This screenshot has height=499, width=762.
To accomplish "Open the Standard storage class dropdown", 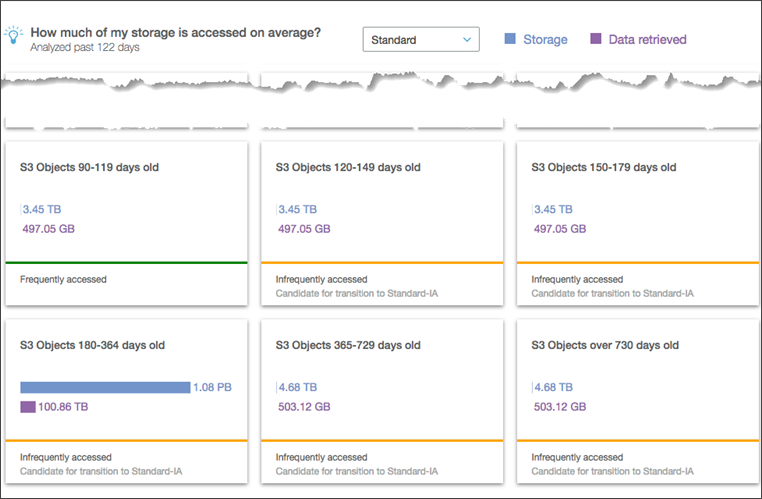I will coord(420,40).
